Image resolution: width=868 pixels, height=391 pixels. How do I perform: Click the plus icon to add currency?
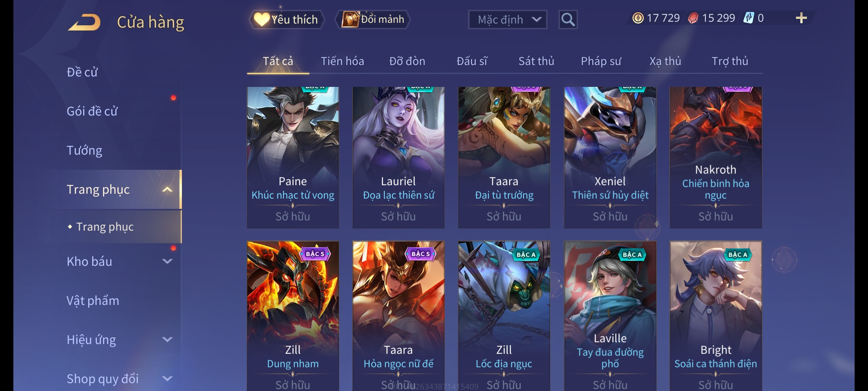point(801,18)
